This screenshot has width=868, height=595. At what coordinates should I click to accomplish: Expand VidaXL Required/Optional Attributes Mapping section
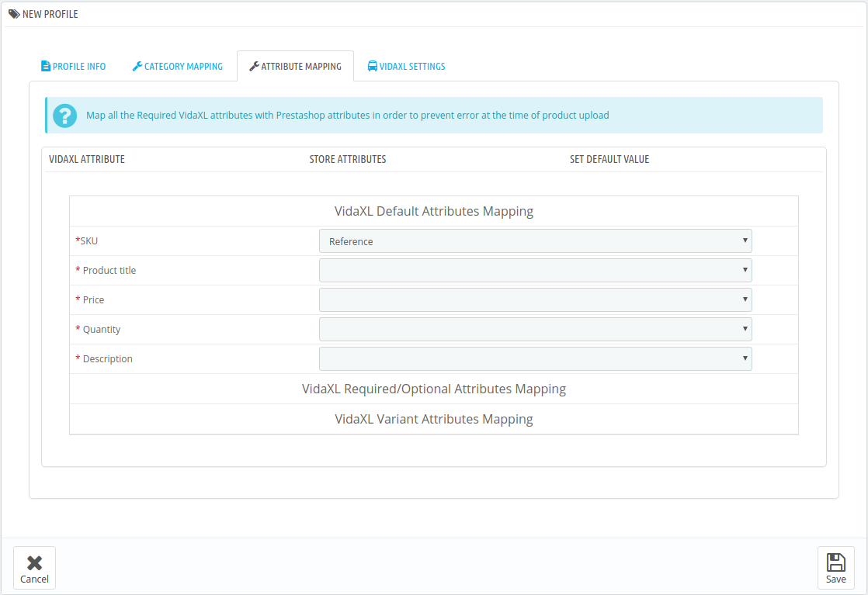pyautogui.click(x=434, y=389)
